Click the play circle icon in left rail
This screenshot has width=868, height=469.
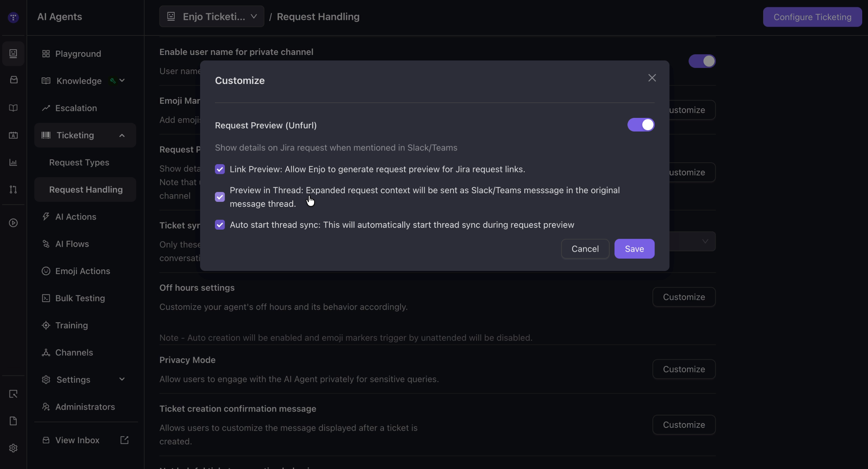[x=13, y=223]
